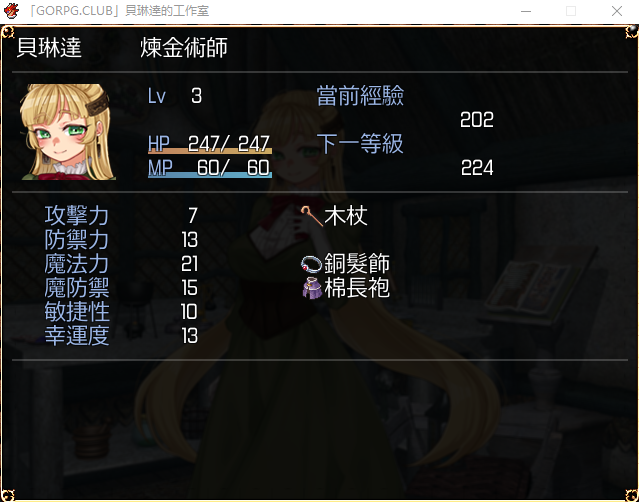Screen dimensions: 639x502
Task: Click the blue MP gauge bar
Action: tap(209, 175)
